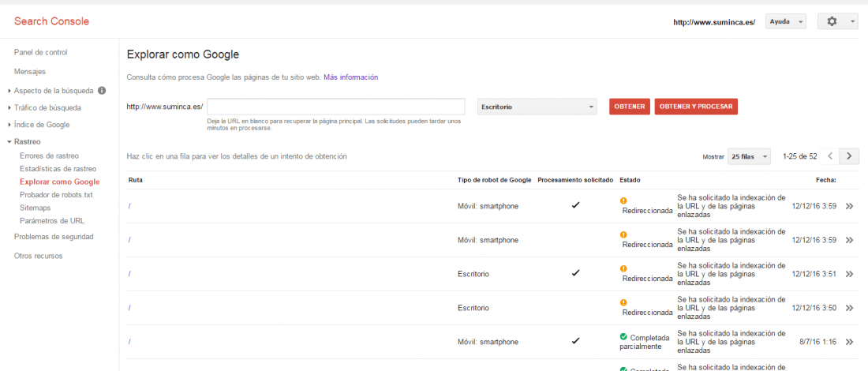
Task: Open Probador de robots.txt
Action: [56, 195]
